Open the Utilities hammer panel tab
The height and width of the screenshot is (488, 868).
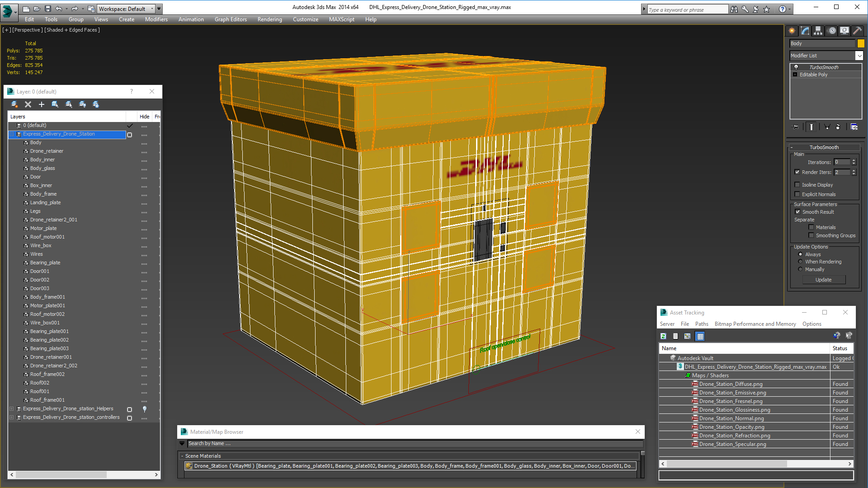point(857,31)
